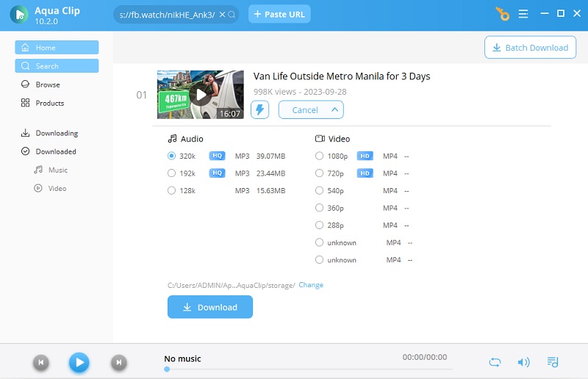Viewport: 588px width, 379px height.
Task: Click the Batch Download button
Action: coord(530,48)
